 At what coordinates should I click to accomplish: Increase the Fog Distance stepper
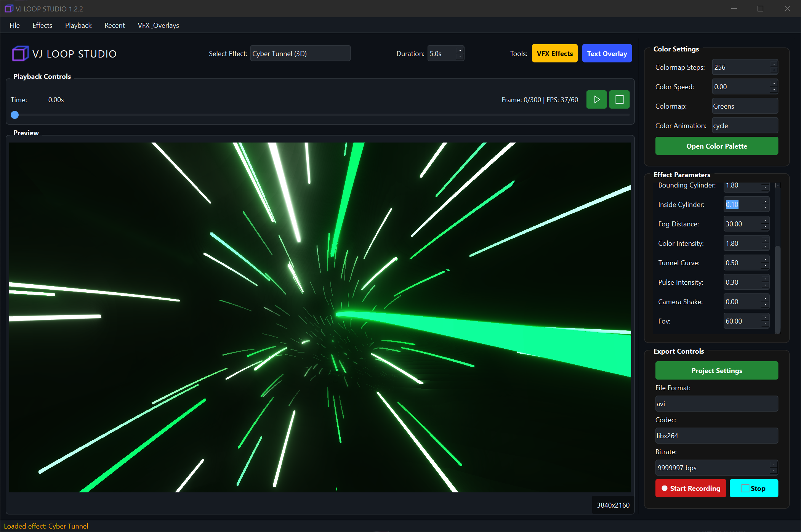tap(766, 221)
